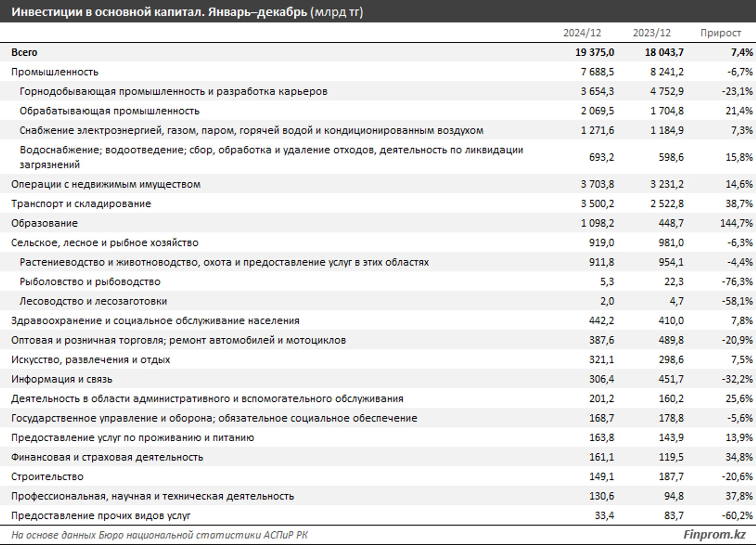Screen dimensions: 756x545
Task: Click the 144,7% growth value
Action: click(736, 223)
